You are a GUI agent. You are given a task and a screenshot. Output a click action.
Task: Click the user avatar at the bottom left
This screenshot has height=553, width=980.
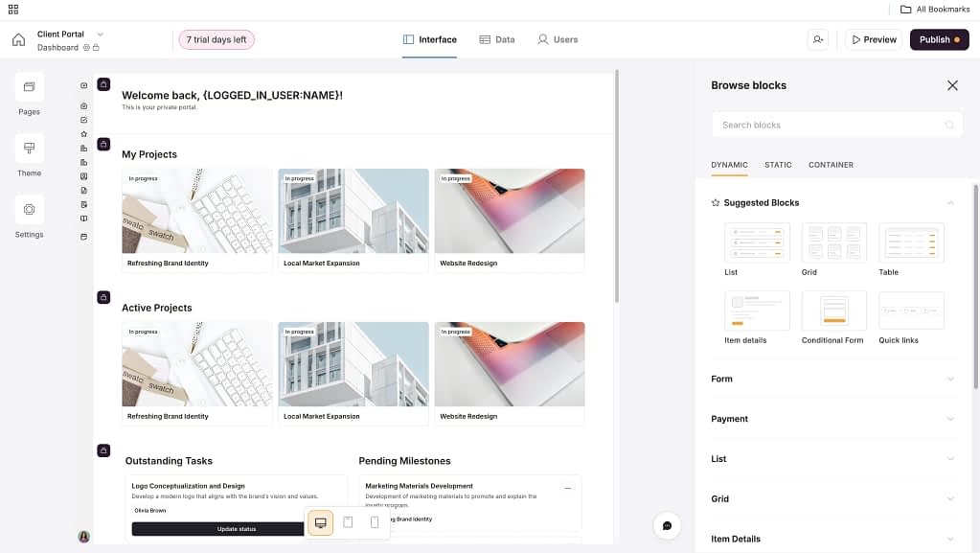(x=83, y=536)
